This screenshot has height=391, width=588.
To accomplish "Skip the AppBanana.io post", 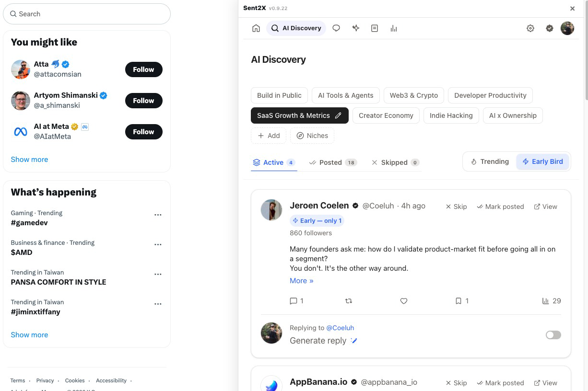I will [x=456, y=383].
